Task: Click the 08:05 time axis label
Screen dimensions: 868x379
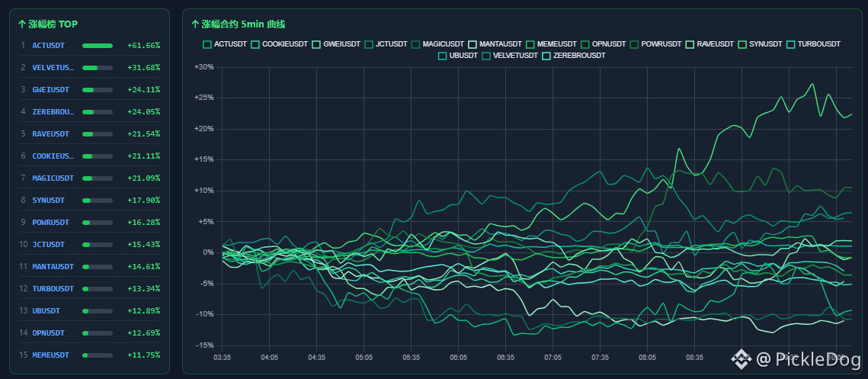Action: pyautogui.click(x=647, y=358)
